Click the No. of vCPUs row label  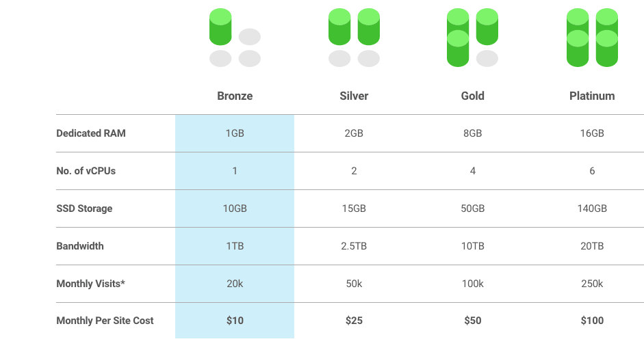tap(86, 171)
